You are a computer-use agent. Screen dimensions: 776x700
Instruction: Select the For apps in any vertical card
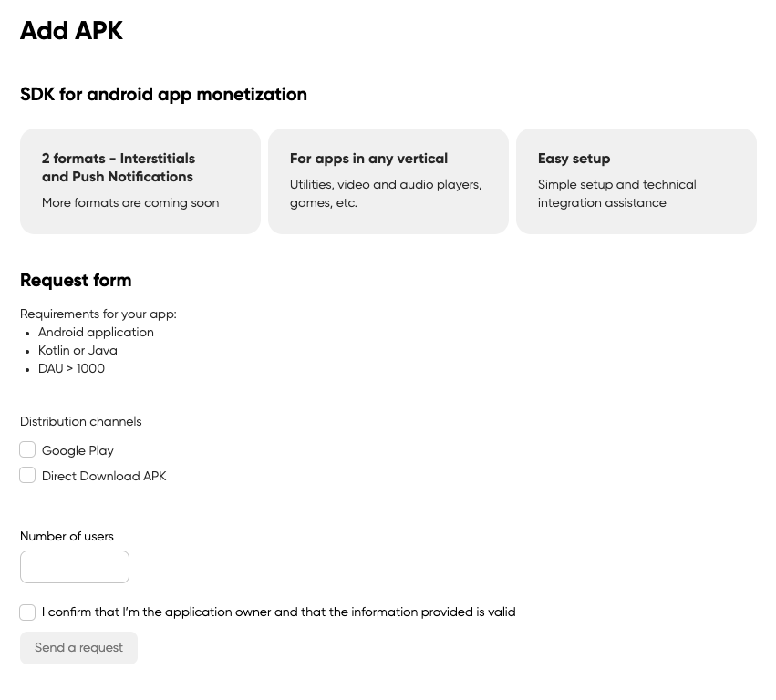[388, 180]
